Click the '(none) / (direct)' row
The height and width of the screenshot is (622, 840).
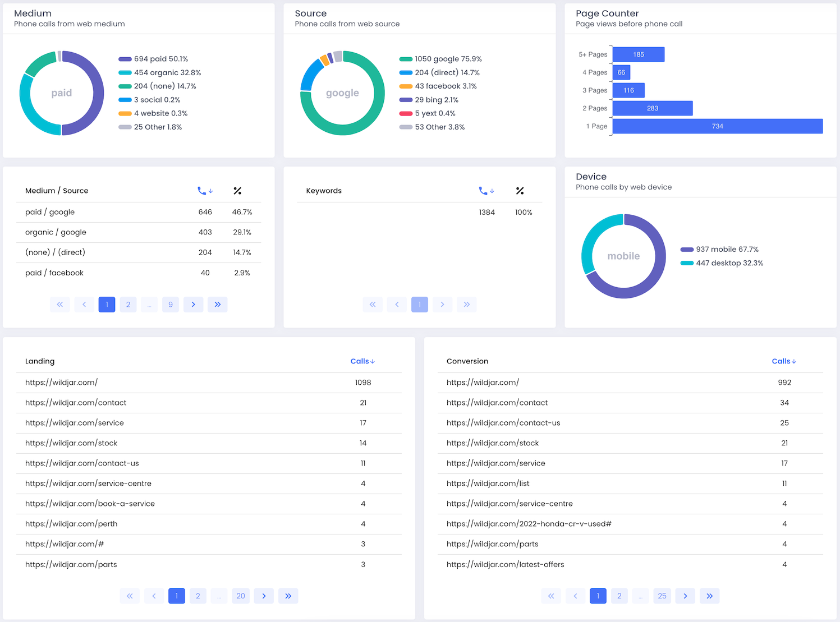[x=139, y=252]
